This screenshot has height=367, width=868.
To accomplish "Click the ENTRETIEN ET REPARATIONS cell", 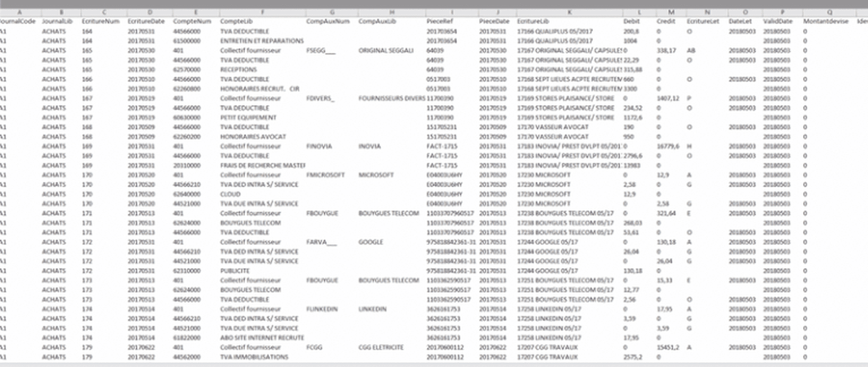I will (262, 41).
